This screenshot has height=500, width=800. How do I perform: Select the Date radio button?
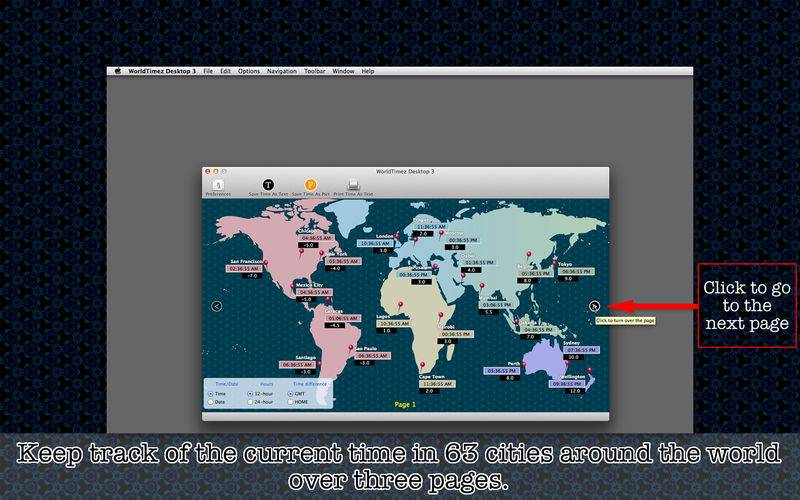point(211,402)
